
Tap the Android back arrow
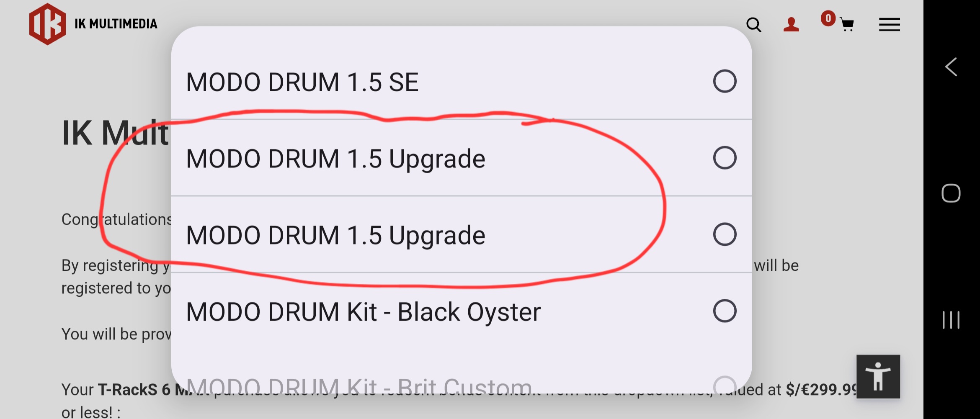pyautogui.click(x=951, y=67)
